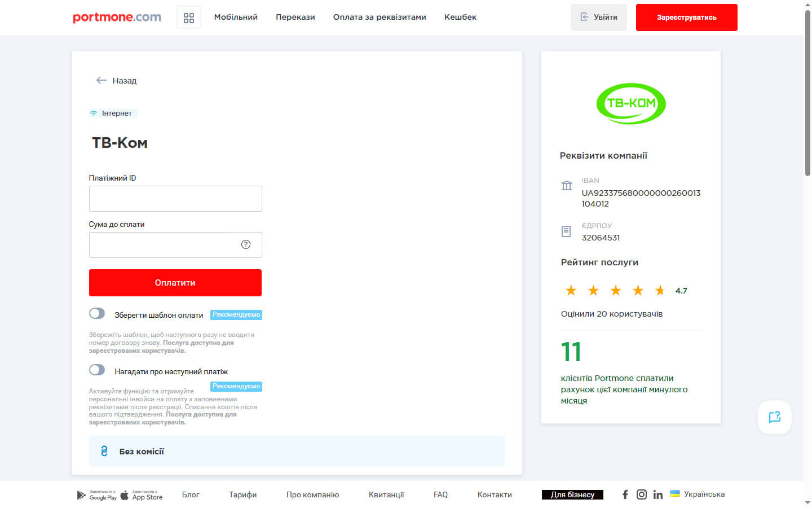Open Оплата за реквізитами menu item
The height and width of the screenshot is (508, 812).
tap(379, 17)
